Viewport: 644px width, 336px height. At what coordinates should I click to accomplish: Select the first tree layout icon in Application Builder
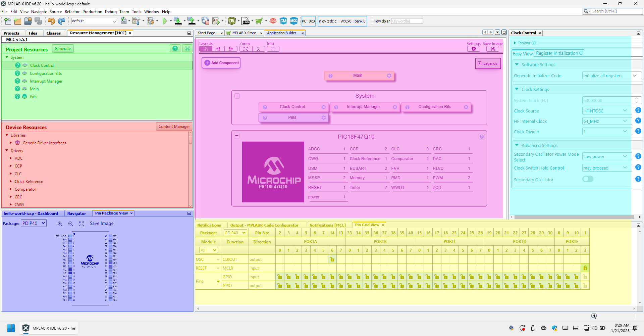click(x=206, y=49)
